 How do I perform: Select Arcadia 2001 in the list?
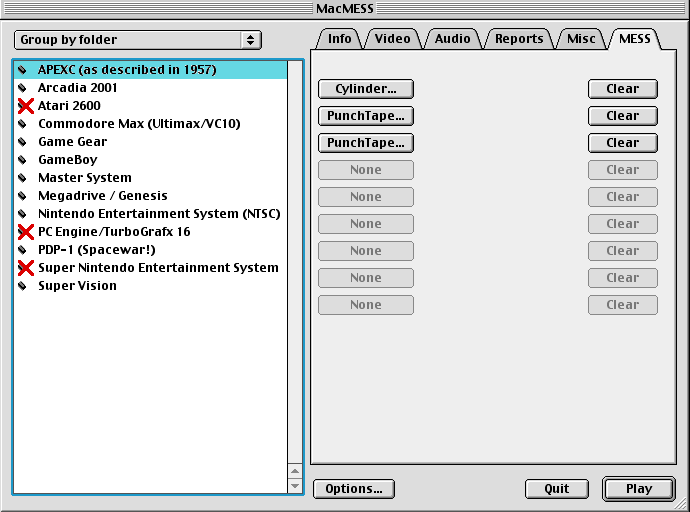tap(150, 88)
